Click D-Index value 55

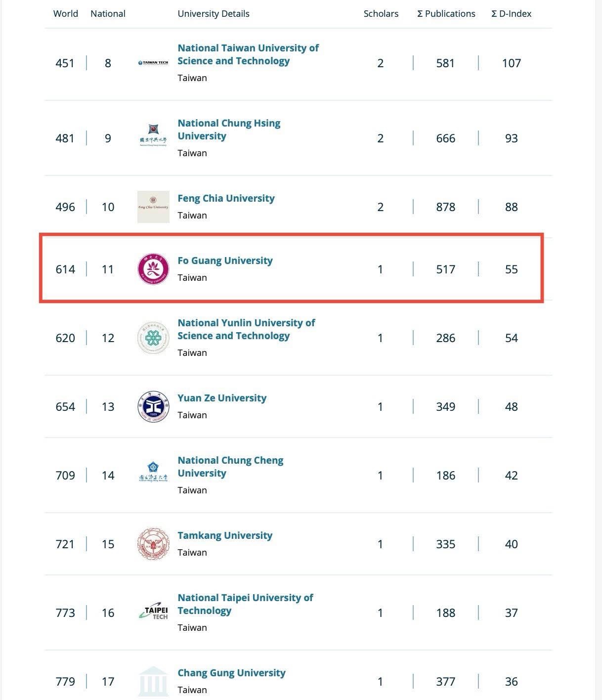point(512,269)
